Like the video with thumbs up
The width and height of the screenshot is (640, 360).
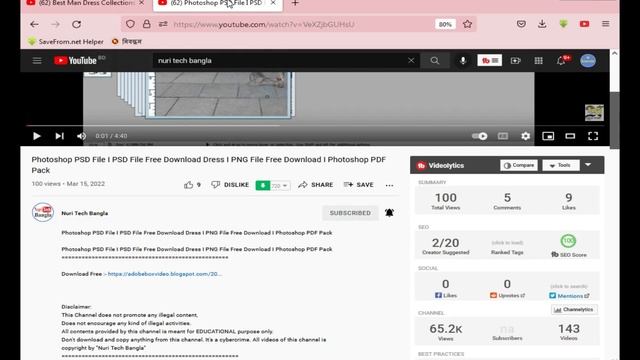[189, 185]
